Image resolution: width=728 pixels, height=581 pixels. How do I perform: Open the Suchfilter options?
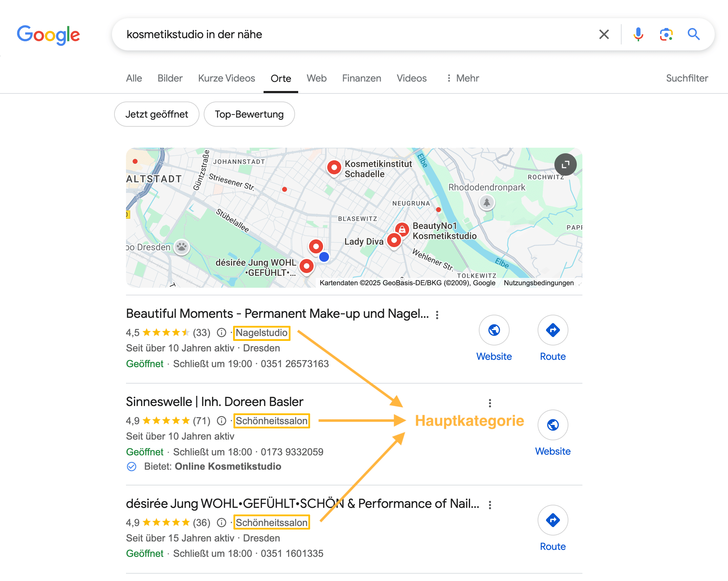[687, 78]
